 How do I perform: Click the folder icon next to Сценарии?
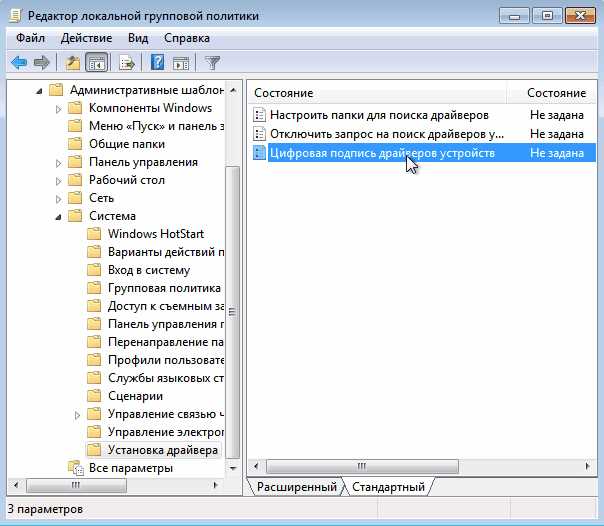pos(94,396)
